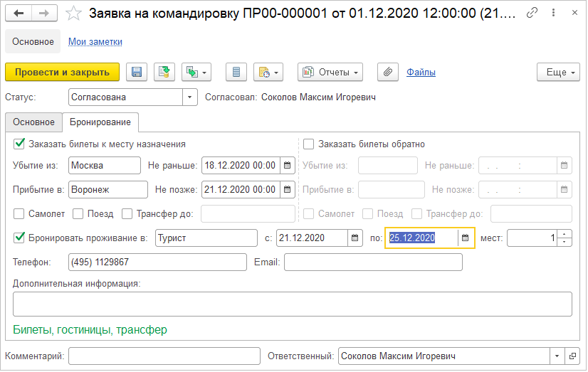
Task: Open the Отчеты dropdown menu
Action: click(x=330, y=72)
